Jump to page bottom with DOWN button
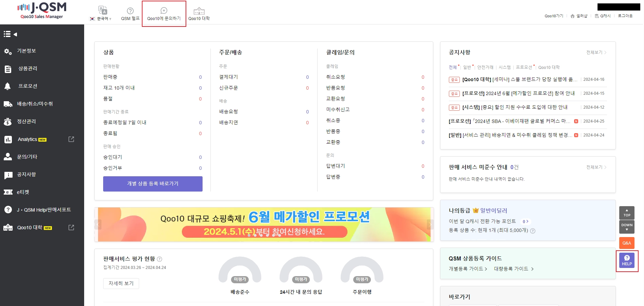 click(627, 227)
